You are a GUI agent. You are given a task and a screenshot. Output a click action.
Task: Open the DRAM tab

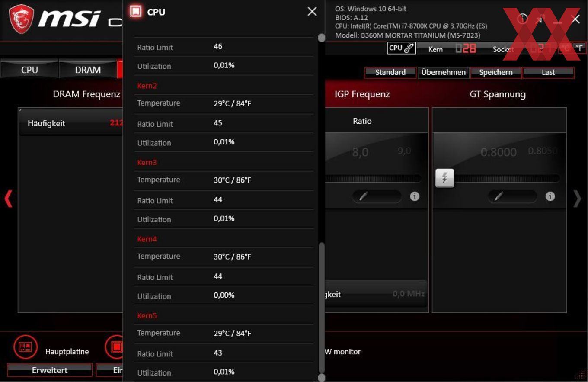[x=88, y=70]
